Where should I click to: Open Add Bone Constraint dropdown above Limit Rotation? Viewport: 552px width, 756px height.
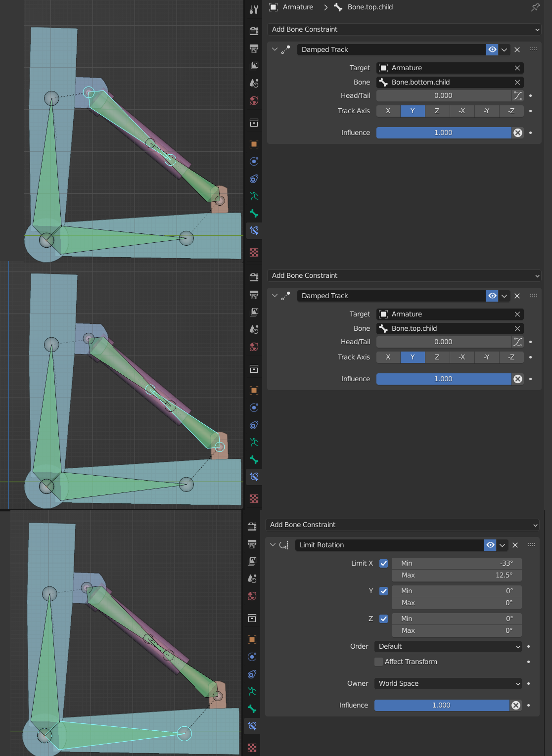point(402,525)
